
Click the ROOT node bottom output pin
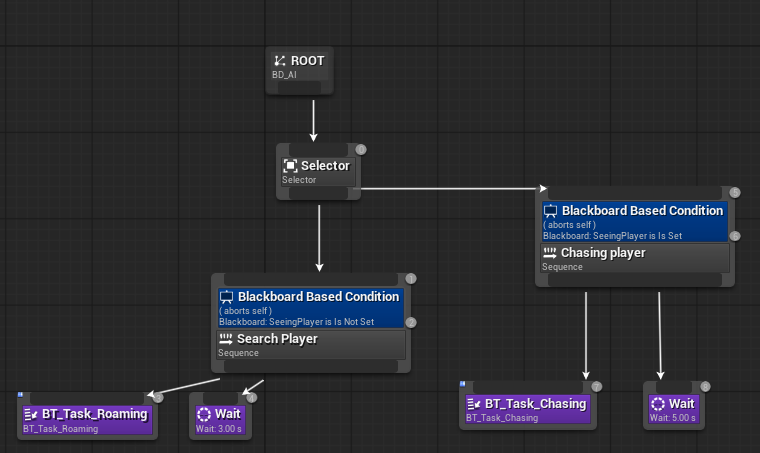pos(299,88)
